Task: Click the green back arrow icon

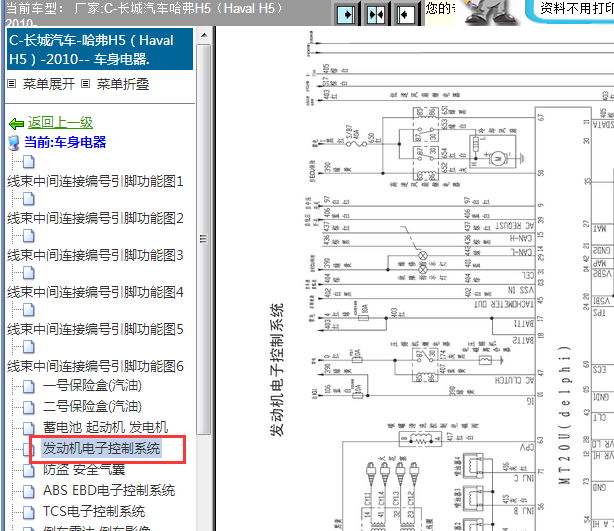Action: [16, 124]
